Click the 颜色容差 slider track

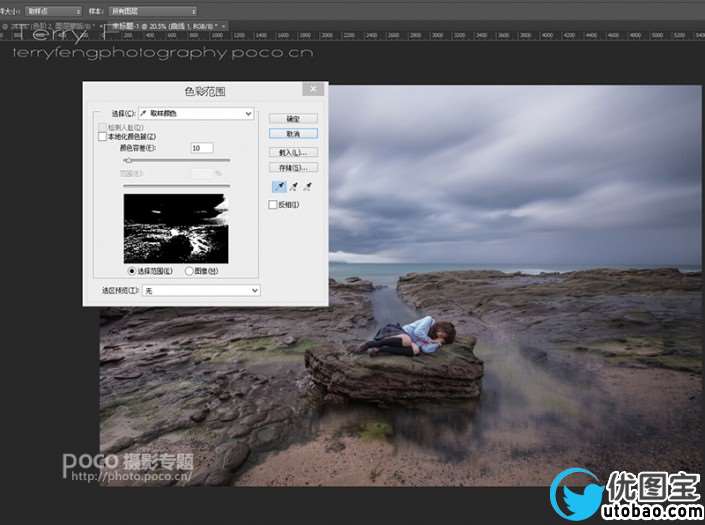(176, 160)
